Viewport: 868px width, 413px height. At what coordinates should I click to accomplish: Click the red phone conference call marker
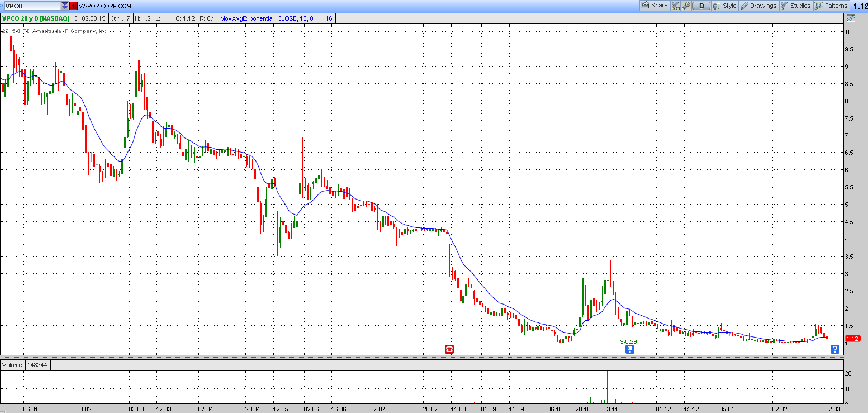click(x=449, y=349)
